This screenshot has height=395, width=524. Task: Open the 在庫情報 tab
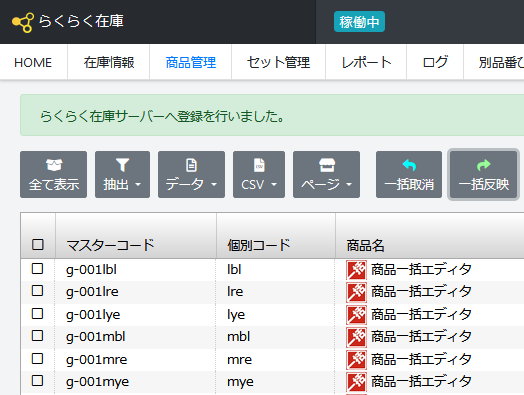[109, 62]
